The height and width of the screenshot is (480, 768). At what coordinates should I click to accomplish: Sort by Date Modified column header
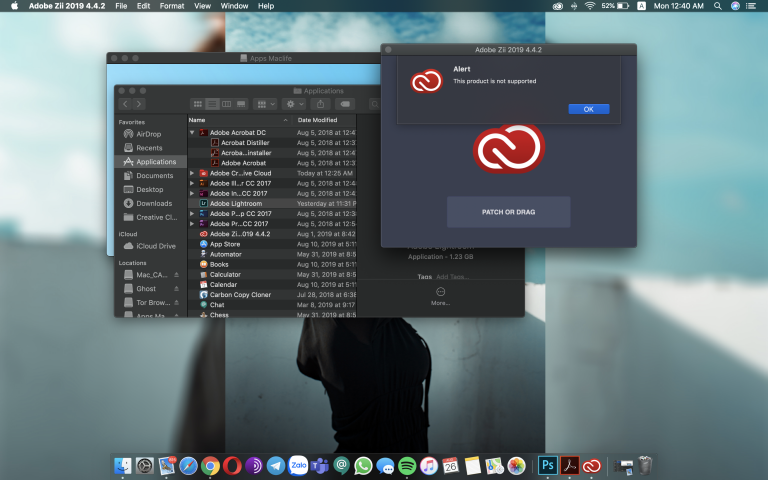(324, 120)
